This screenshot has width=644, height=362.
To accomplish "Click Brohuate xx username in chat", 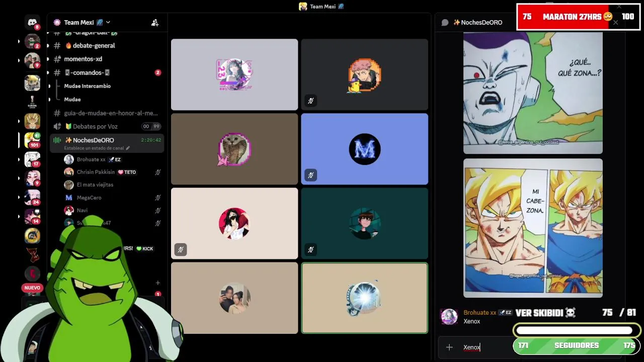I will coord(480,313).
